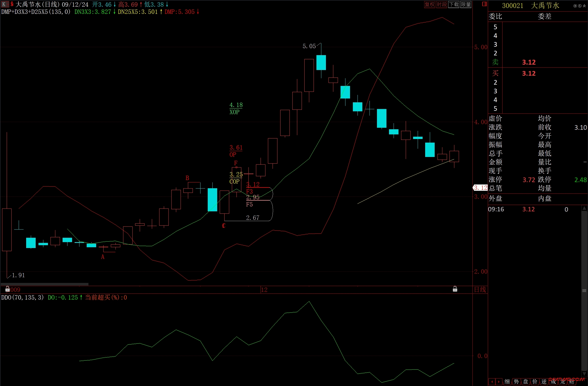Click the 09:16 tick row
The height and width of the screenshot is (386, 588).
(534, 209)
